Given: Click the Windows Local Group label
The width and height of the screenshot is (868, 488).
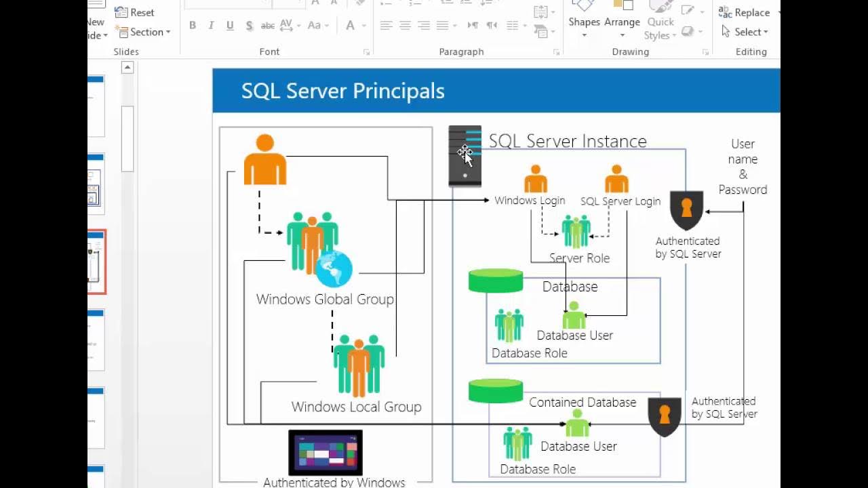Looking at the screenshot, I should 357,407.
